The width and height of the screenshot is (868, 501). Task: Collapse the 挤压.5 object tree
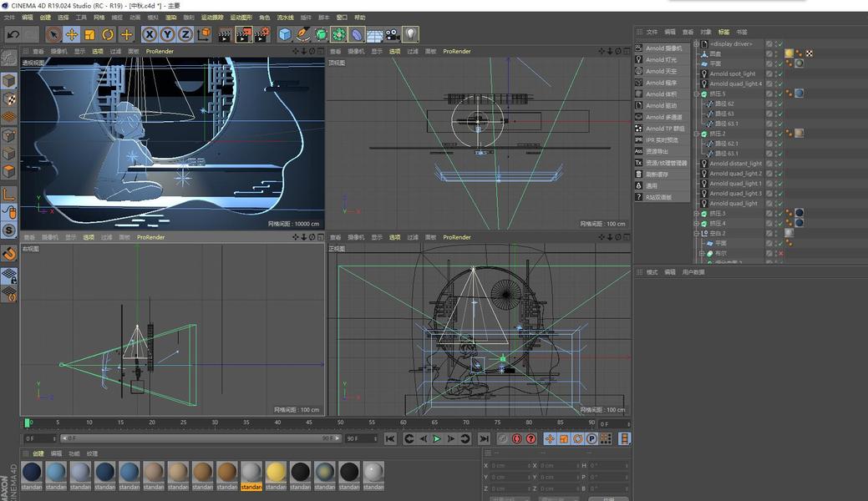697,94
